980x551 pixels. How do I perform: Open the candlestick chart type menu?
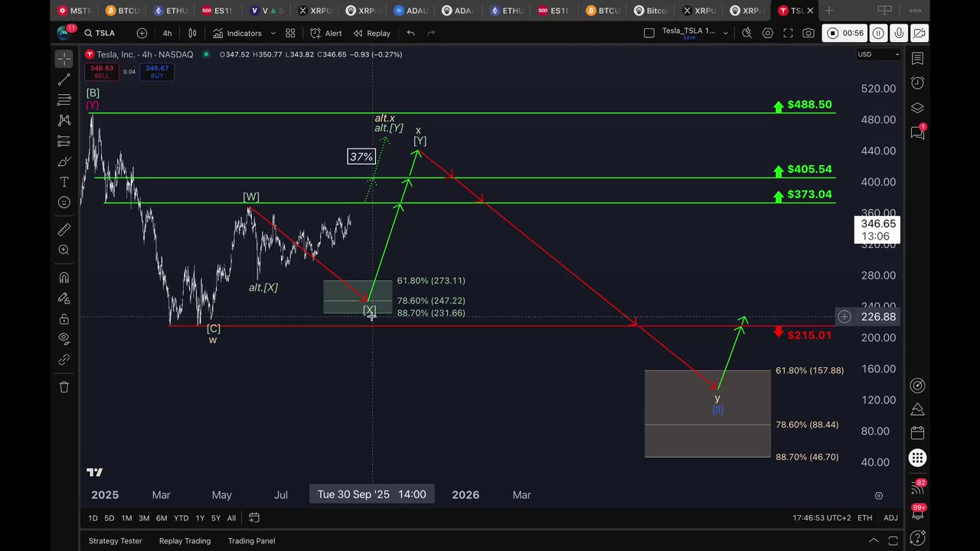(192, 33)
